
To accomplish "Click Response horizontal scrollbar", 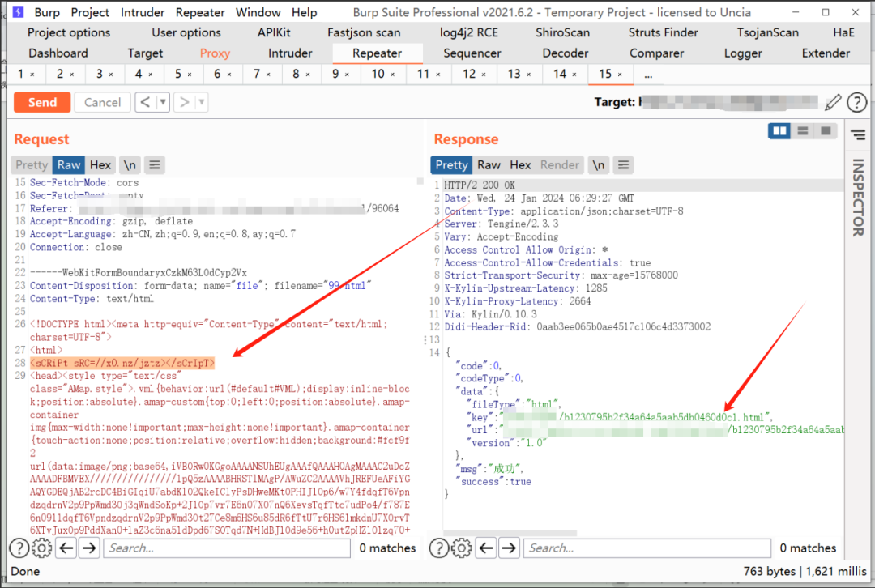I will [x=510, y=533].
